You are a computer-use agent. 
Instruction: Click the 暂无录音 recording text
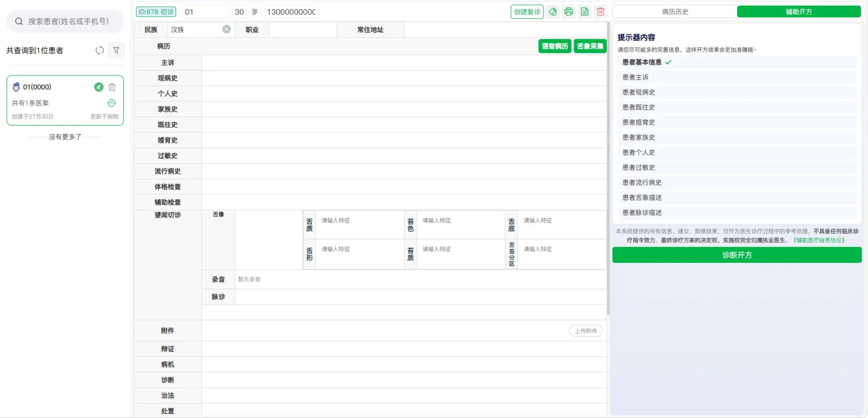249,279
